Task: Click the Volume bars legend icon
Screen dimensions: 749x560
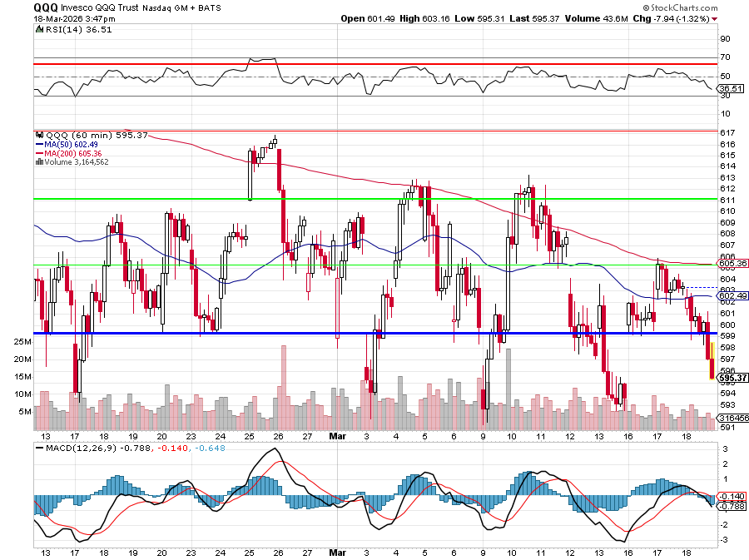Action: [x=39, y=162]
